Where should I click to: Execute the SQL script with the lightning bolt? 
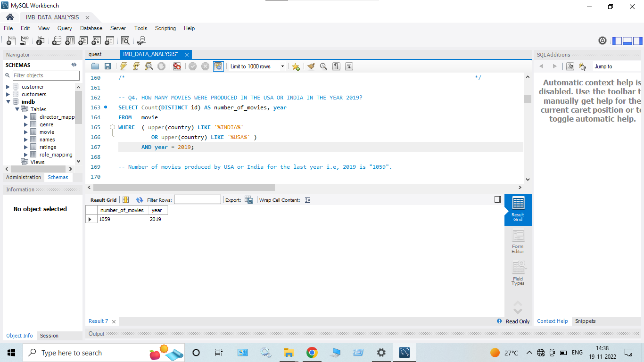(x=123, y=66)
